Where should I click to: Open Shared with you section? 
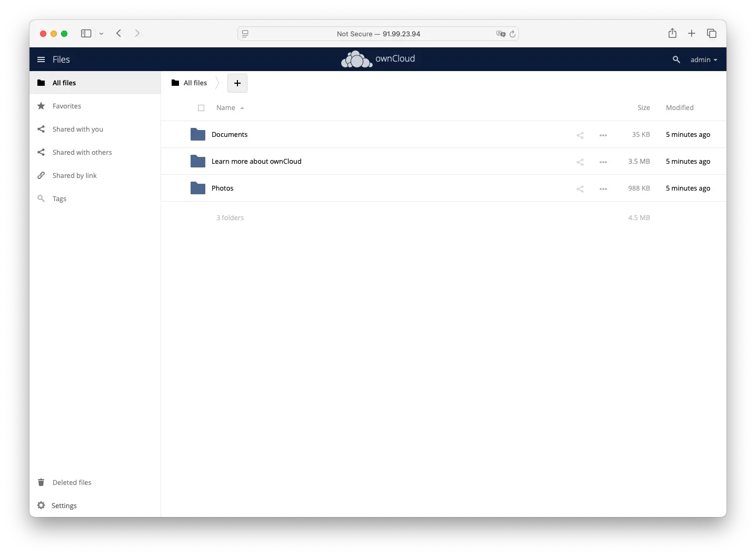click(x=77, y=129)
